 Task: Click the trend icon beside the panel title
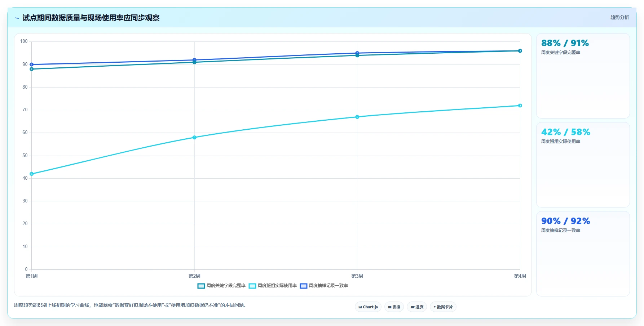[17, 18]
